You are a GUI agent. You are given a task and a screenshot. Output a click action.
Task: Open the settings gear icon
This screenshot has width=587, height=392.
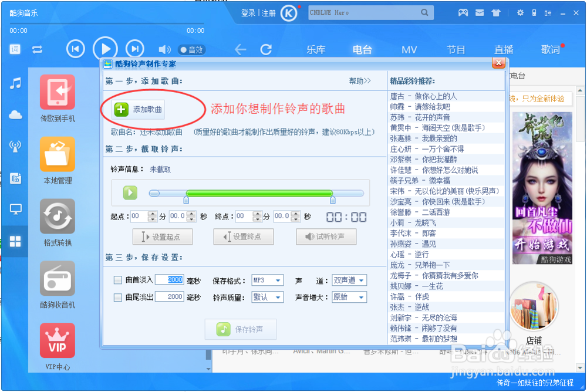click(x=520, y=13)
